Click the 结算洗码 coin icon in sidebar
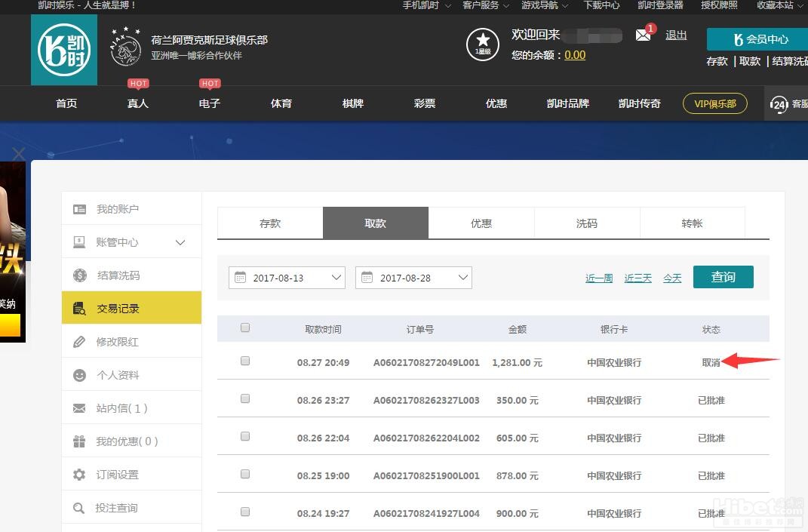The height and width of the screenshot is (532, 808). [x=79, y=275]
